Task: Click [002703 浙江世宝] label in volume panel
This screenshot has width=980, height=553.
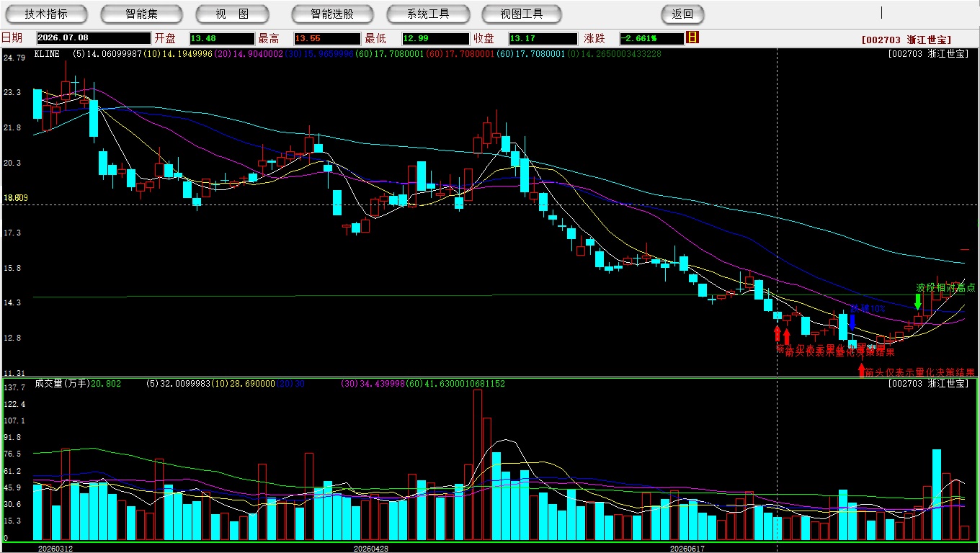Action: (929, 384)
